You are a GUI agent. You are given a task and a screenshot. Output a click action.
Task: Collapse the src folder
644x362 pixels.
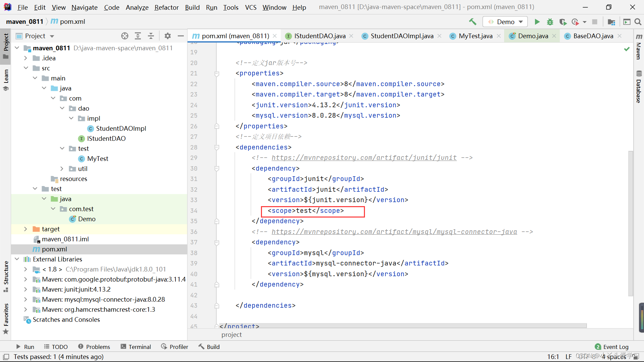click(26, 68)
